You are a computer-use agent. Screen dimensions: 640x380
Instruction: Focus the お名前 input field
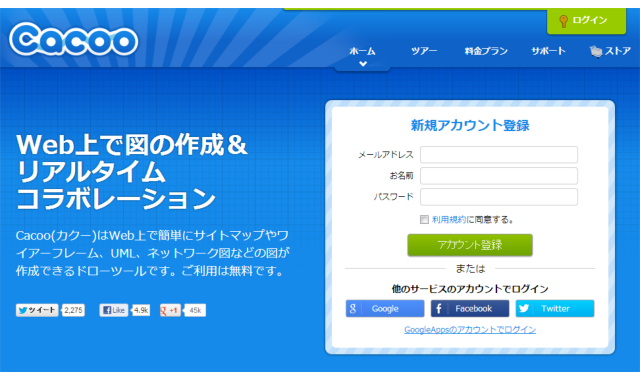coord(499,176)
